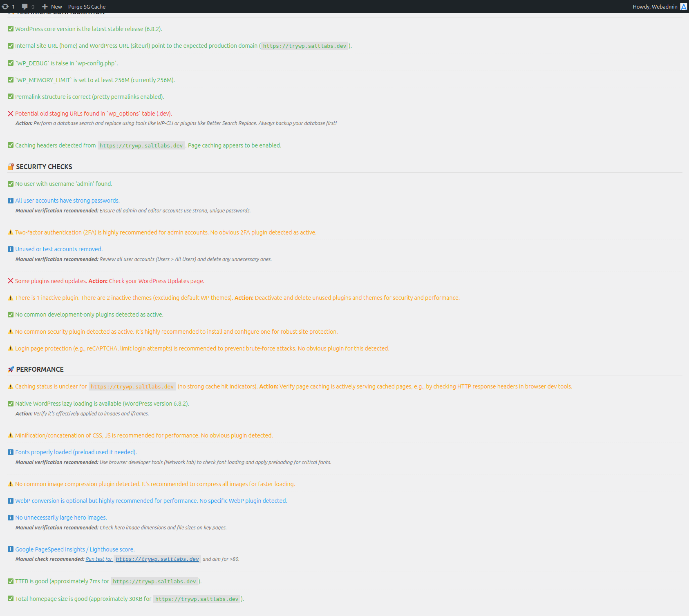Click 'All user accounts have strong passwords' text
The image size is (689, 616).
[x=67, y=201]
